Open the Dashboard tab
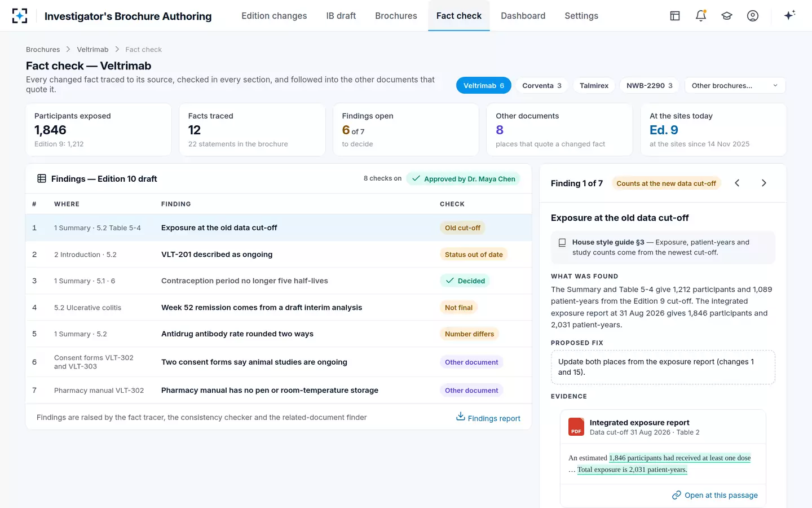The width and height of the screenshot is (812, 508). (x=523, y=16)
